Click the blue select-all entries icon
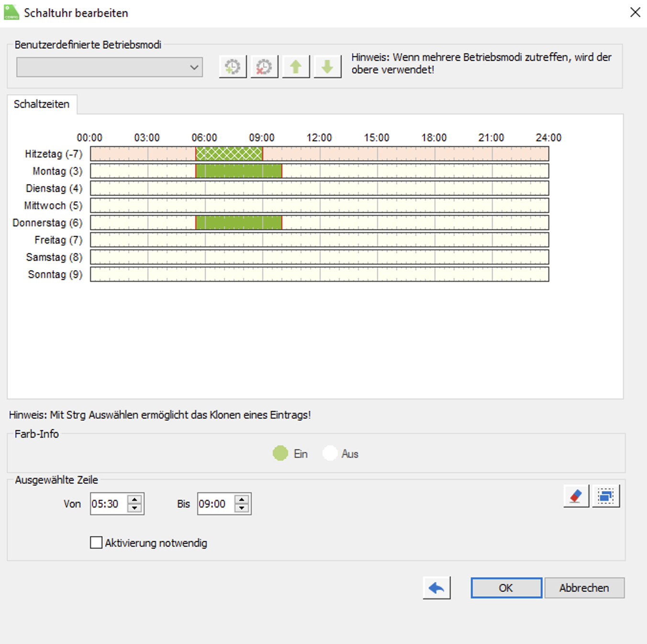This screenshot has height=644, width=647. [606, 496]
